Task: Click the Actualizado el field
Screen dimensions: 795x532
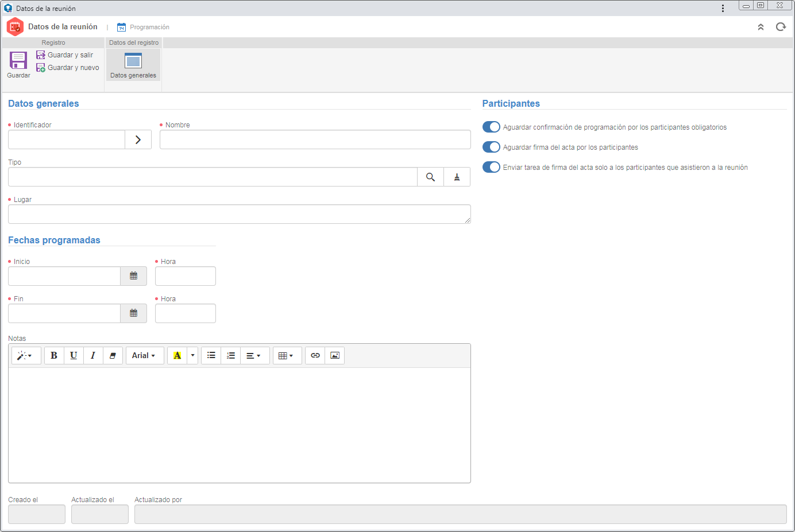Action: (x=100, y=514)
